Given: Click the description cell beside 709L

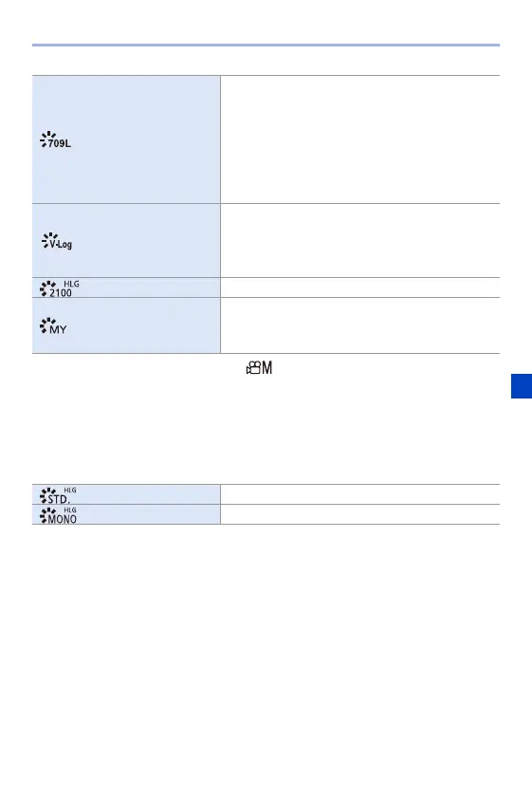Looking at the screenshot, I should pyautogui.click(x=360, y=139).
